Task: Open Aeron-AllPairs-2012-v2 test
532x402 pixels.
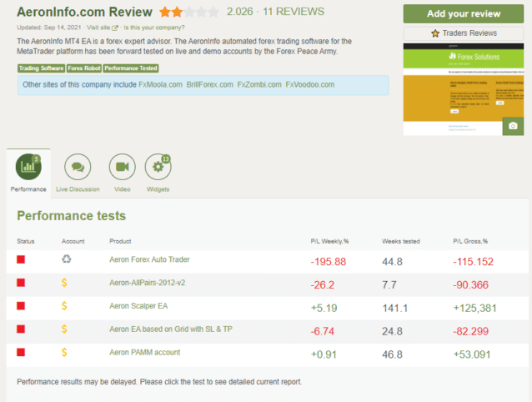Action: (148, 283)
